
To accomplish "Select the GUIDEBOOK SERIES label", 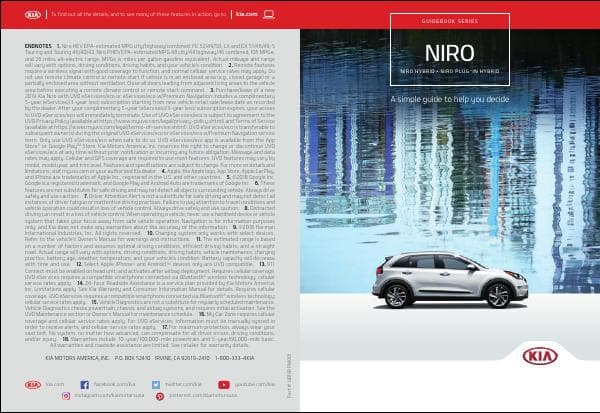I will pos(450,21).
